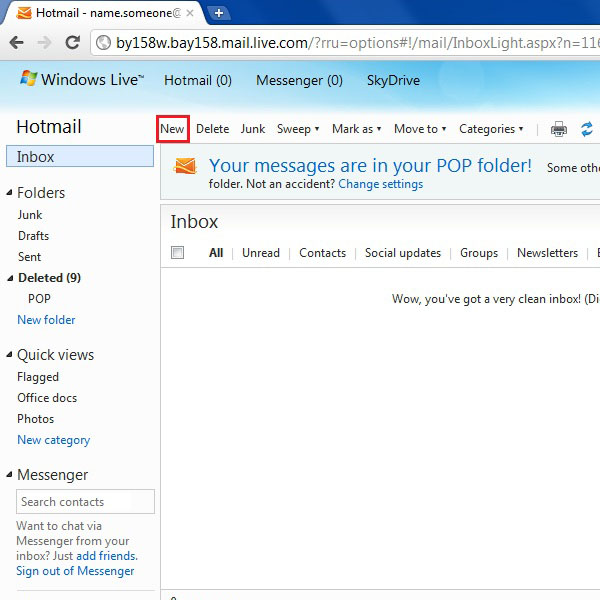Open the Junk folder in sidebar
Viewport: 600px width, 600px height.
[30, 215]
